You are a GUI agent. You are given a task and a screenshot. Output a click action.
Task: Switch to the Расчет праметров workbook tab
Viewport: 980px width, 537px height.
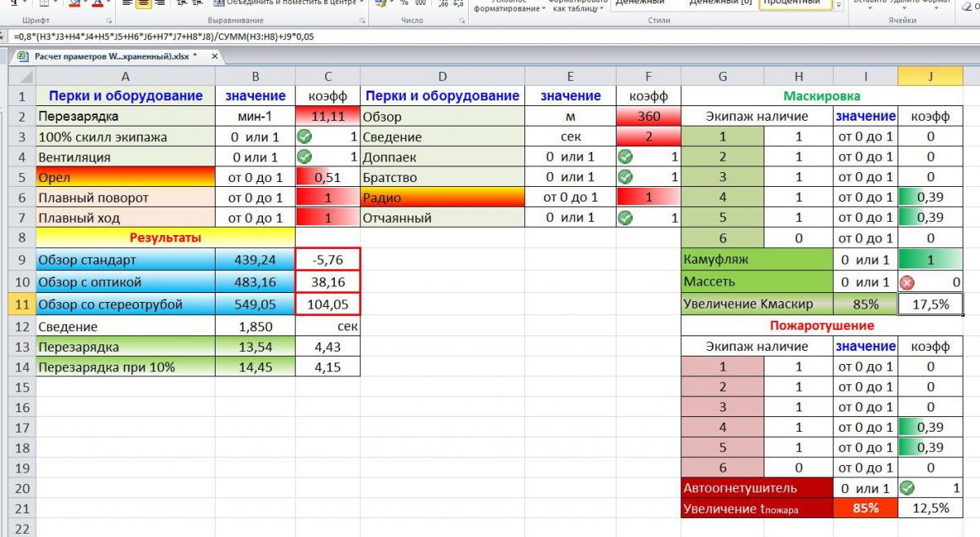pos(116,56)
